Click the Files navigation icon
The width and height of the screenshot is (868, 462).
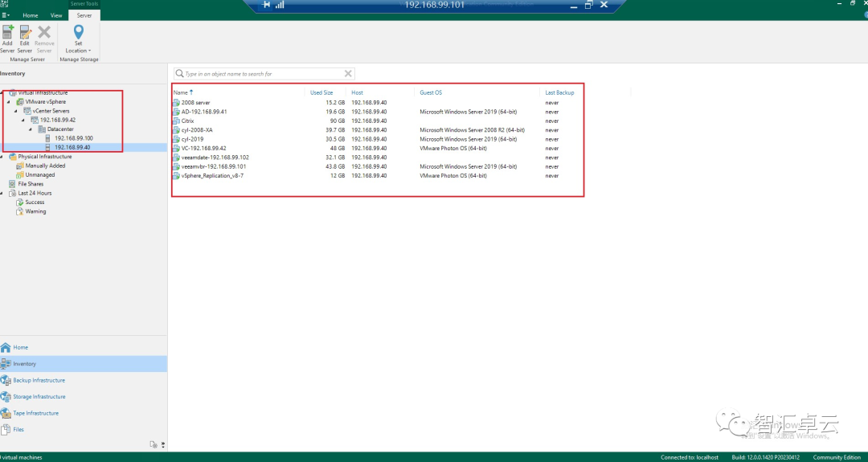coord(6,429)
